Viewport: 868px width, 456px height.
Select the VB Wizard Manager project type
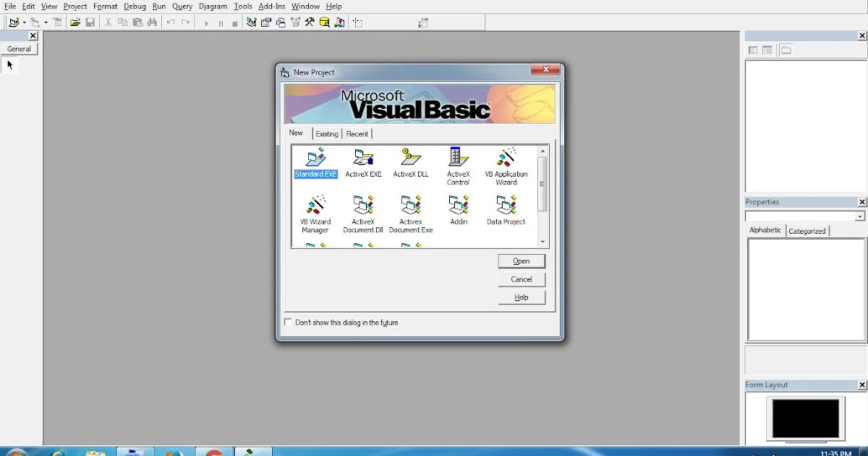click(x=315, y=214)
